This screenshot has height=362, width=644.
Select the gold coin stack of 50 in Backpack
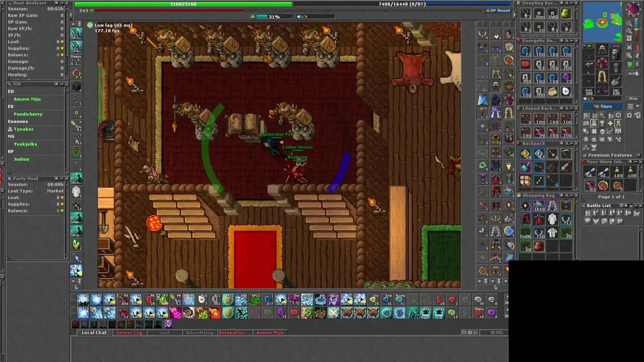pos(525,154)
